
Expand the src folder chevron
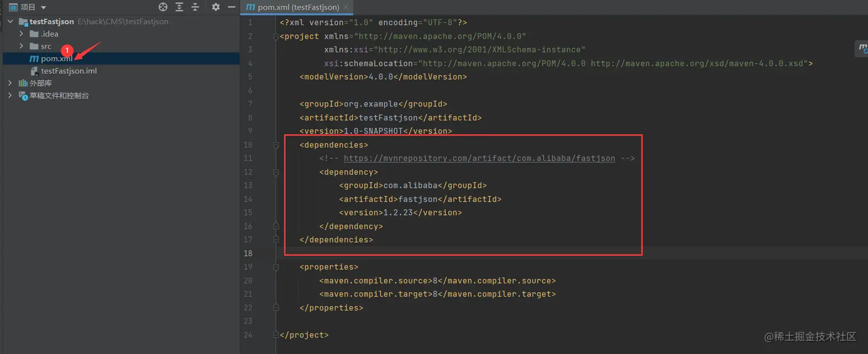pos(21,46)
